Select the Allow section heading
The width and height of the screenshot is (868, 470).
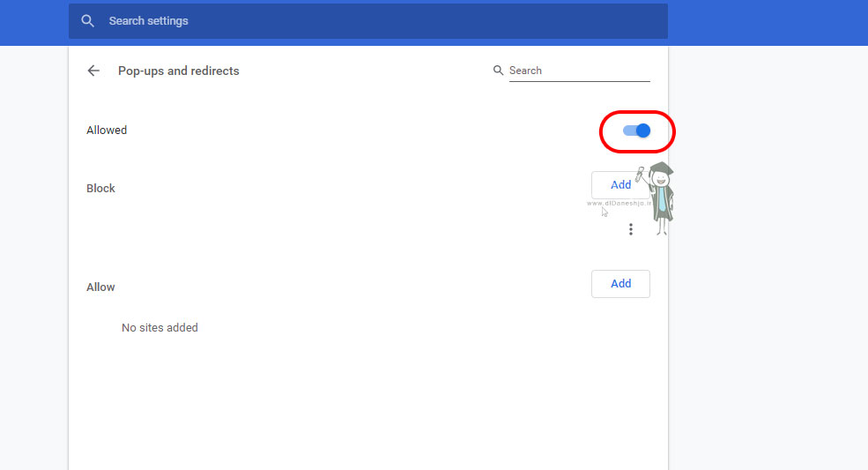coord(100,287)
